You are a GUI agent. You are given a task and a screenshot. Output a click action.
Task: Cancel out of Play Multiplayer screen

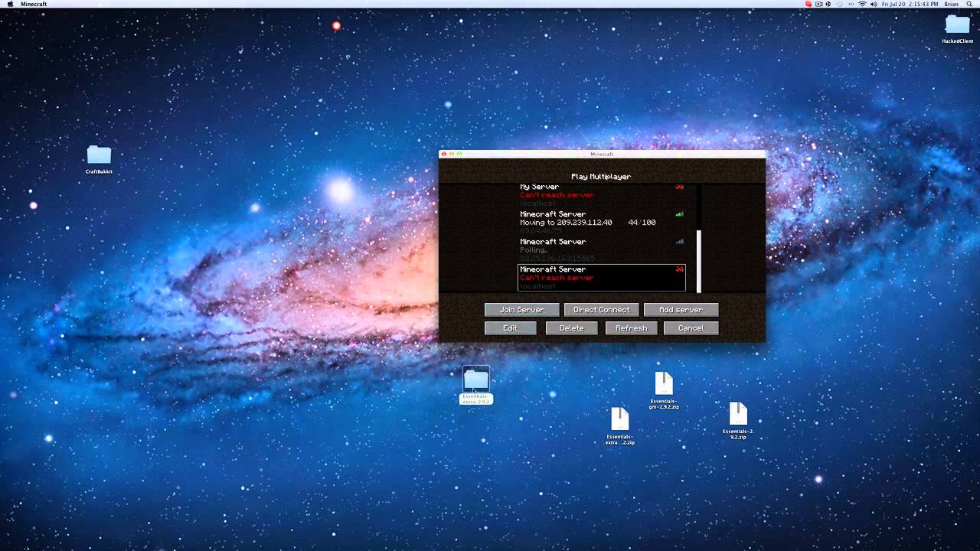pyautogui.click(x=691, y=328)
